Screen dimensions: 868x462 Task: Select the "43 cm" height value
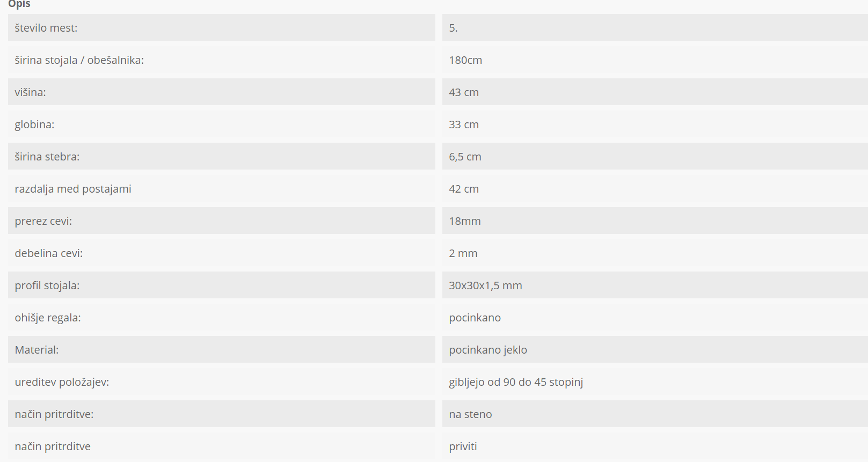464,92
